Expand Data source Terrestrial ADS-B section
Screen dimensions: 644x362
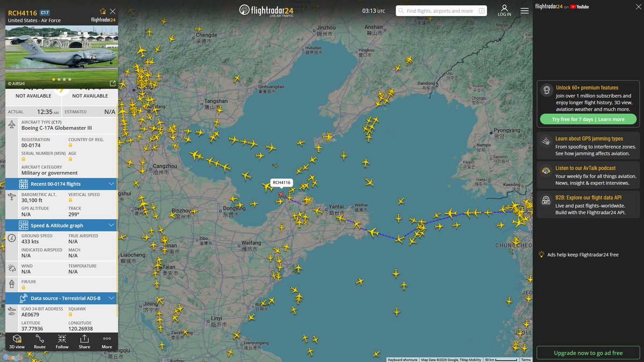click(61, 298)
